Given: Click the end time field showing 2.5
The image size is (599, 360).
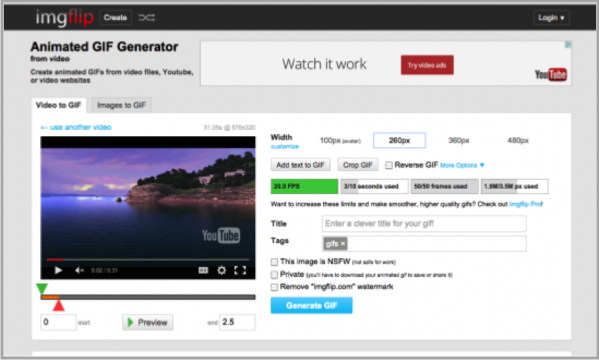Looking at the screenshot, I should 237,322.
